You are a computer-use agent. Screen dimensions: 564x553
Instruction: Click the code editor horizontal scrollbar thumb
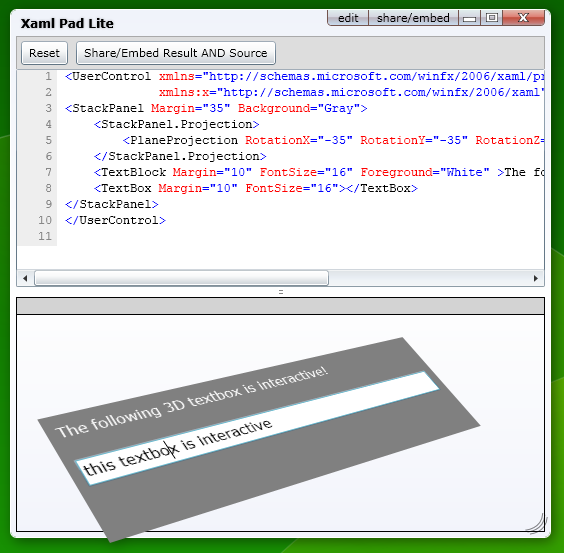(x=181, y=278)
